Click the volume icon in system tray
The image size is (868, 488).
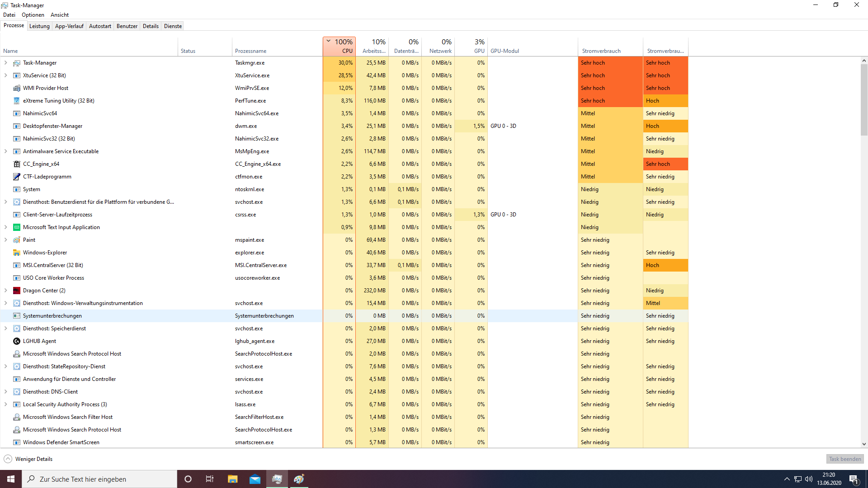809,479
